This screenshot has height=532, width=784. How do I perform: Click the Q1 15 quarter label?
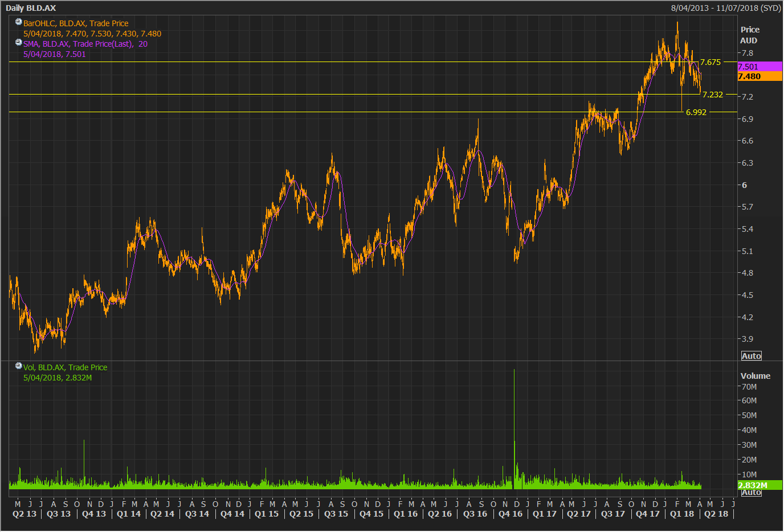[x=267, y=514]
